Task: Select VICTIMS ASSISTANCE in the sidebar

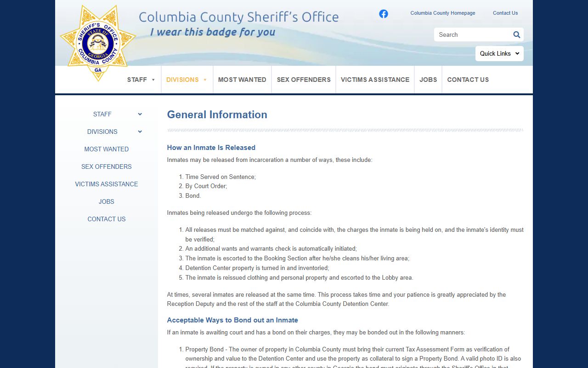Action: point(107,184)
